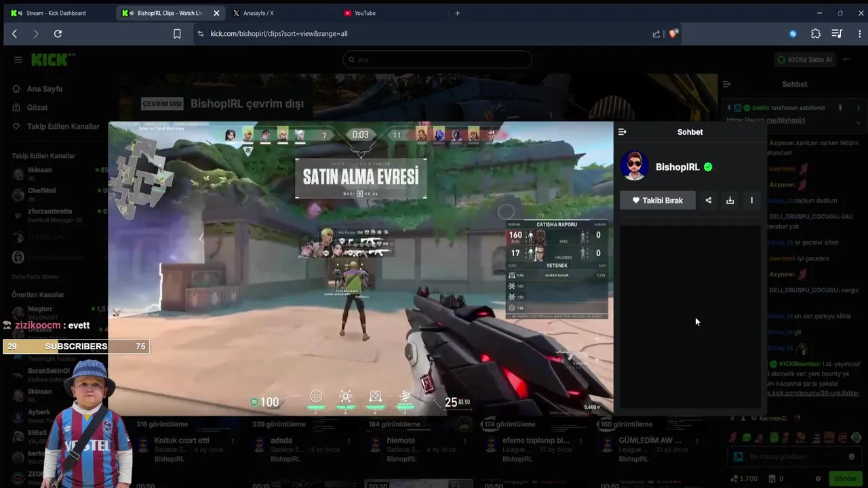Download the clip with the download icon

point(730,201)
